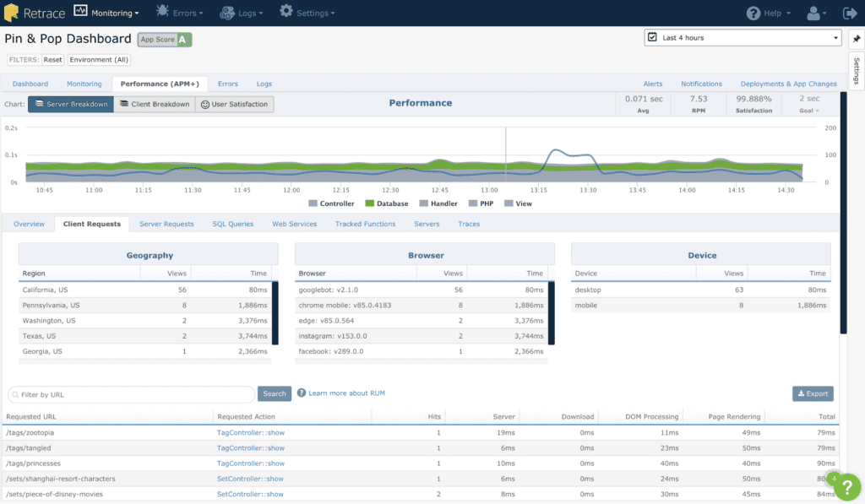Open the Web Services tab
The image size is (865, 504).
[295, 224]
